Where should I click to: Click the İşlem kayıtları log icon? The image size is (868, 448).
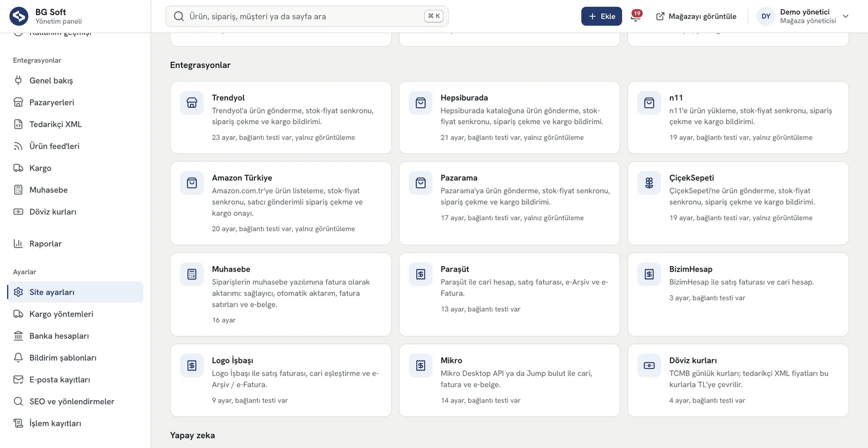click(x=18, y=424)
